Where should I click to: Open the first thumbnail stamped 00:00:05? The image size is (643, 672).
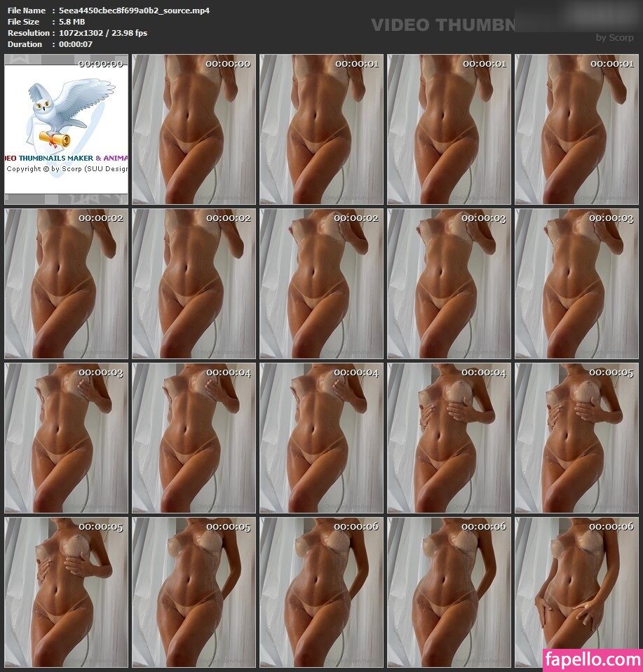click(576, 438)
